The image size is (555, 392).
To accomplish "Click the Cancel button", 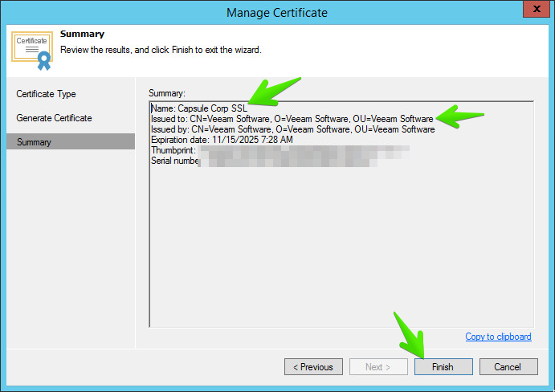I will (x=508, y=366).
